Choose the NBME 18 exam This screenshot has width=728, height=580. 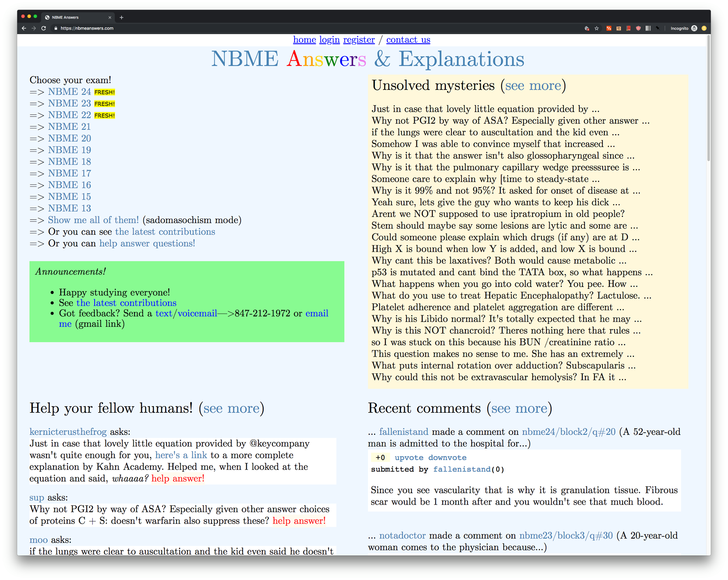(70, 162)
